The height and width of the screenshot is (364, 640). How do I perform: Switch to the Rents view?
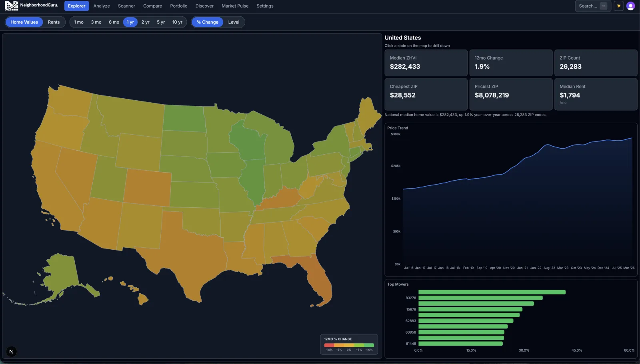(x=54, y=22)
